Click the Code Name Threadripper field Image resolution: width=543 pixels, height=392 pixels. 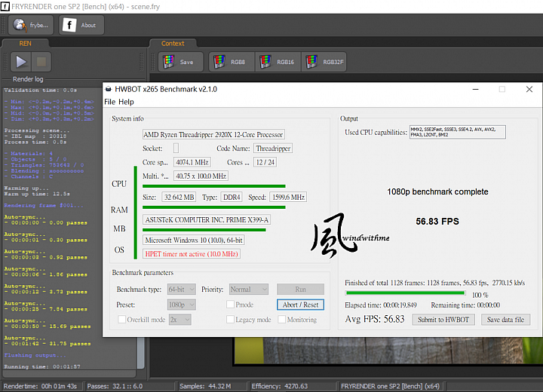coord(273,149)
